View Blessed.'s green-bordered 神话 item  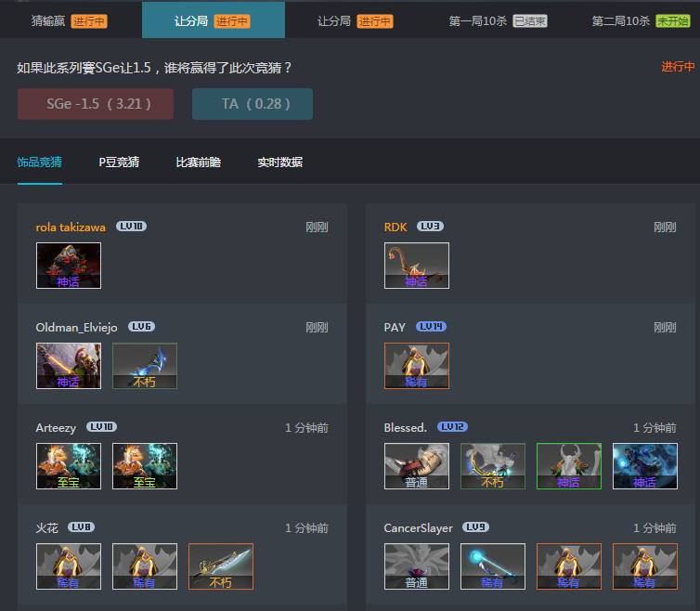click(x=569, y=466)
